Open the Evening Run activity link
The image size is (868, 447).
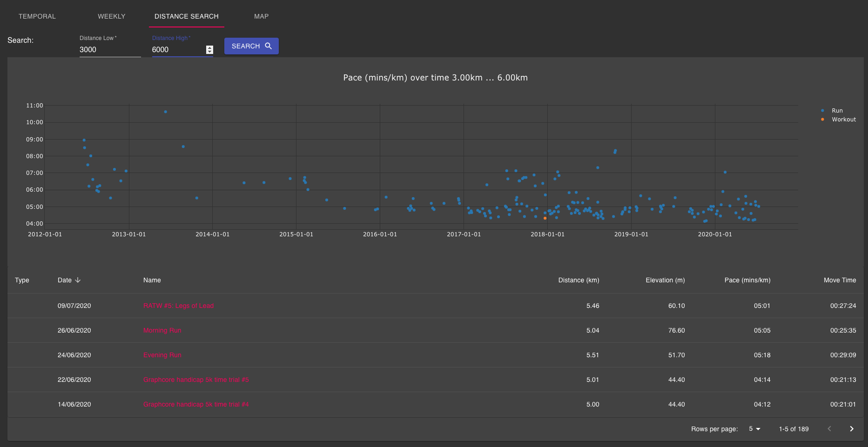162,355
